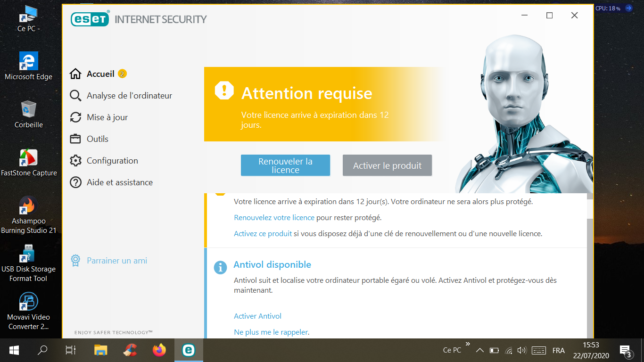
Task: Click the magnifier scan icon
Action: [75, 96]
